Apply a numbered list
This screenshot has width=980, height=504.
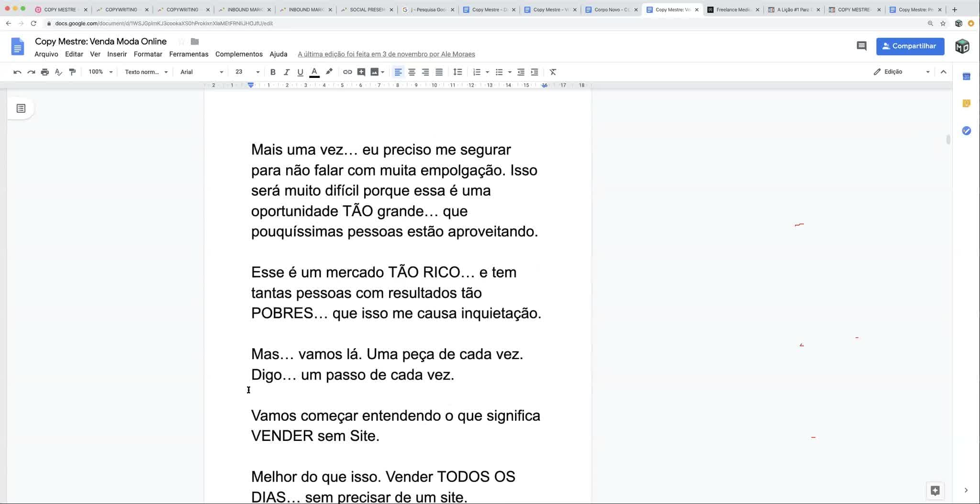pos(477,72)
